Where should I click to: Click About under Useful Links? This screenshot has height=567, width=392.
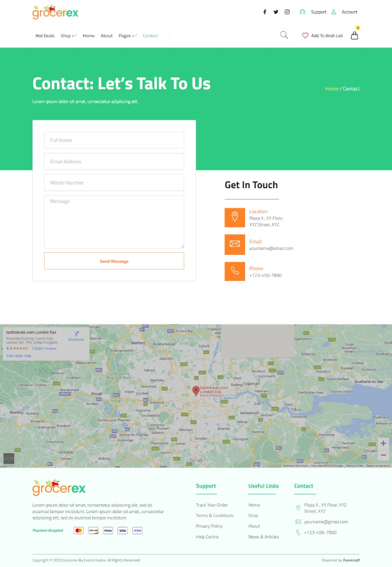click(x=254, y=526)
